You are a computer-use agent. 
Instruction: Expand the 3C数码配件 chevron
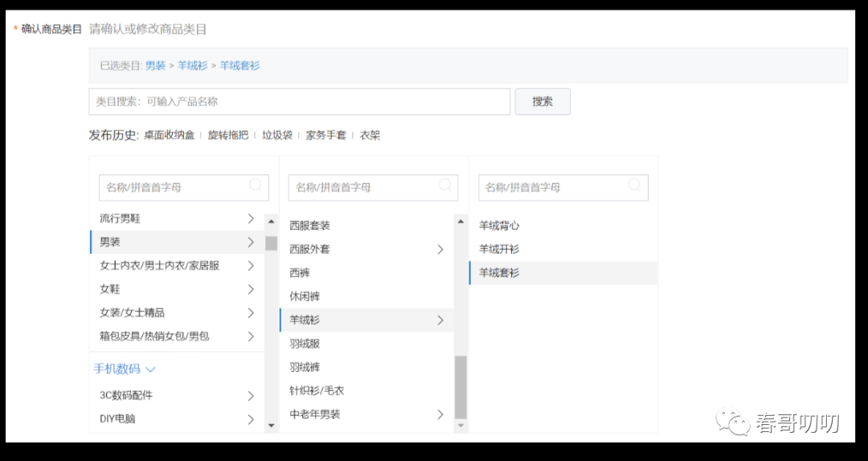(x=251, y=396)
